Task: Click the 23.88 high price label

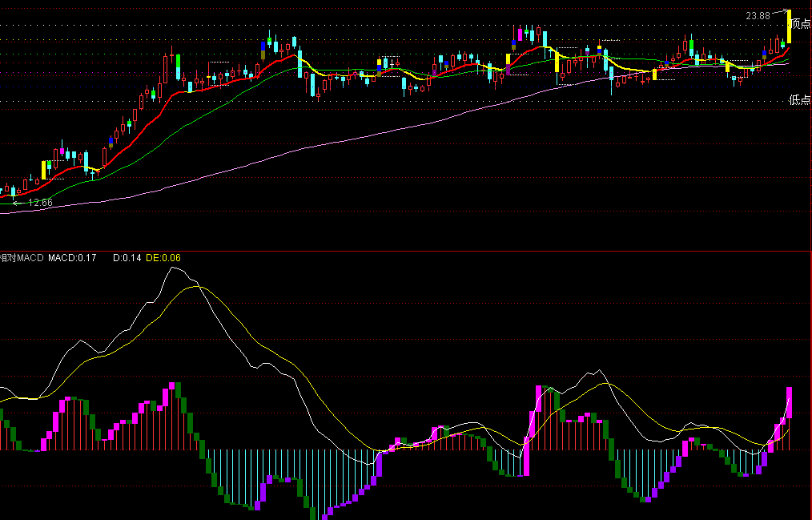Action: (758, 16)
